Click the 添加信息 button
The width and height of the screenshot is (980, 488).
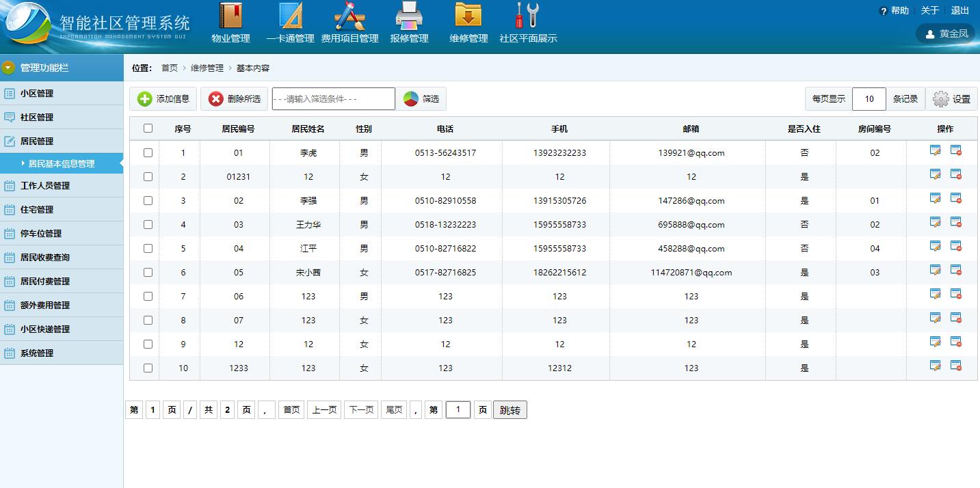[163, 99]
